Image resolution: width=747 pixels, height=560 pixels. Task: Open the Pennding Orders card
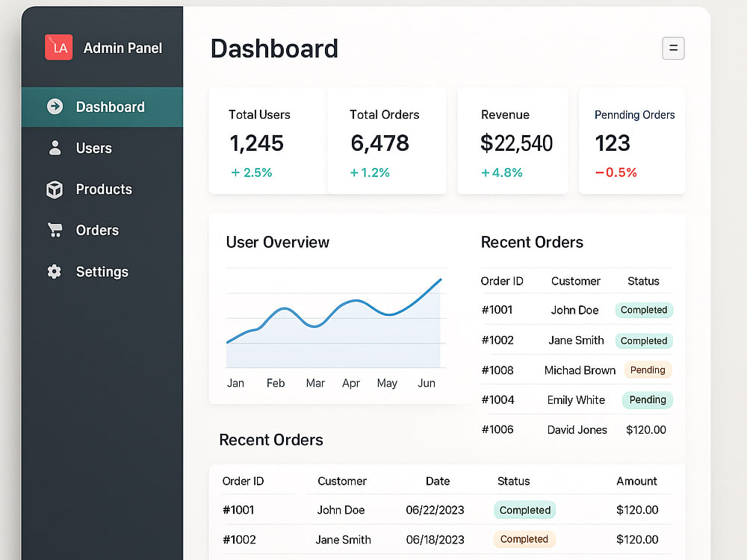tap(632, 140)
